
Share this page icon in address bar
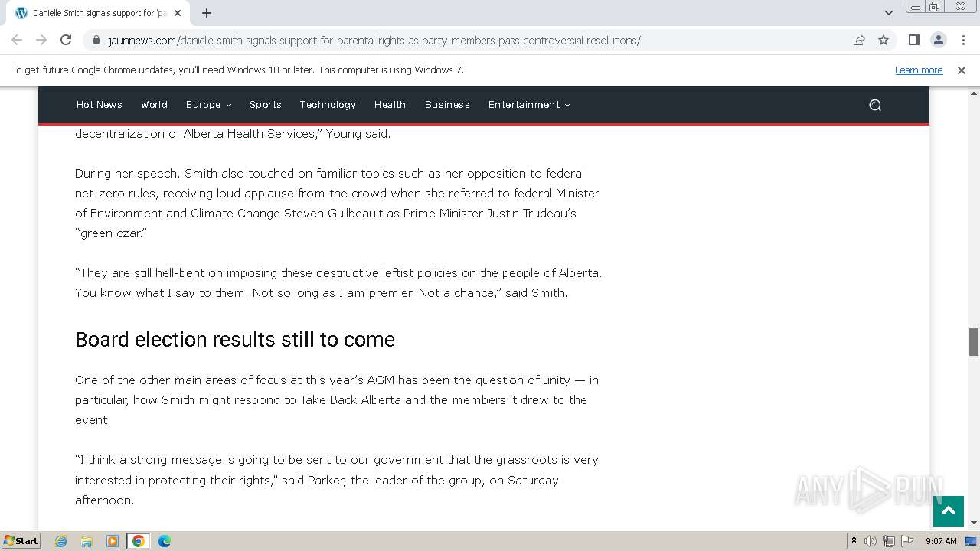859,40
